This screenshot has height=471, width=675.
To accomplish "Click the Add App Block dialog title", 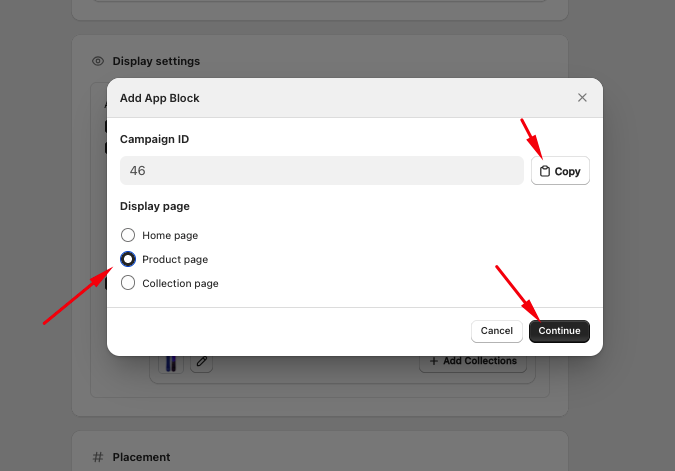I will 160,98.
